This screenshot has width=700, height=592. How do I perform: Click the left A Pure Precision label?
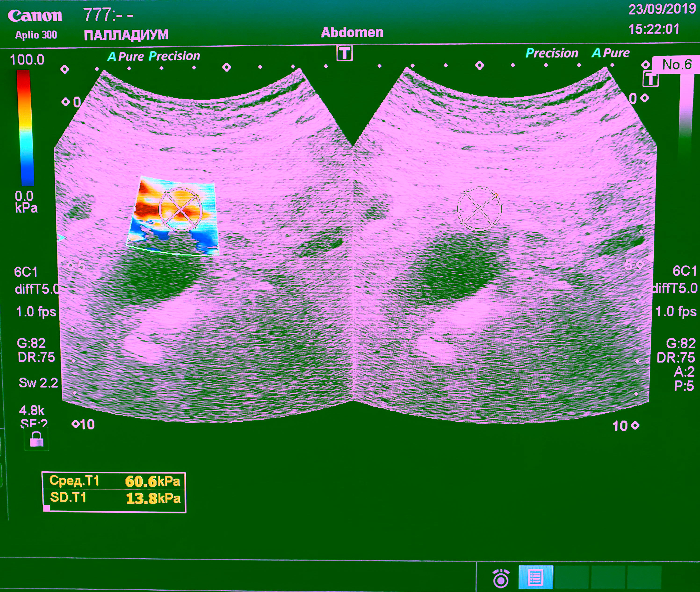point(154,56)
